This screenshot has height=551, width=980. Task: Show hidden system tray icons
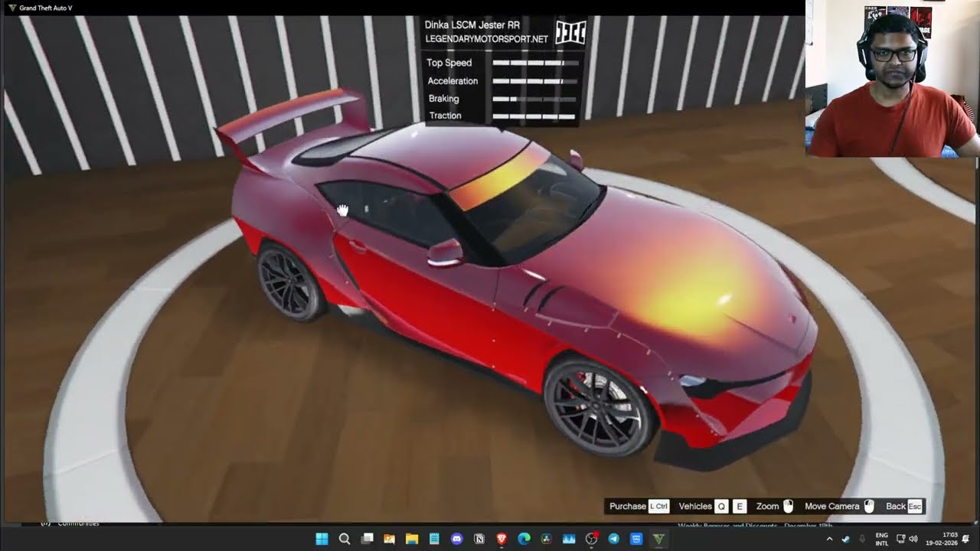point(829,539)
